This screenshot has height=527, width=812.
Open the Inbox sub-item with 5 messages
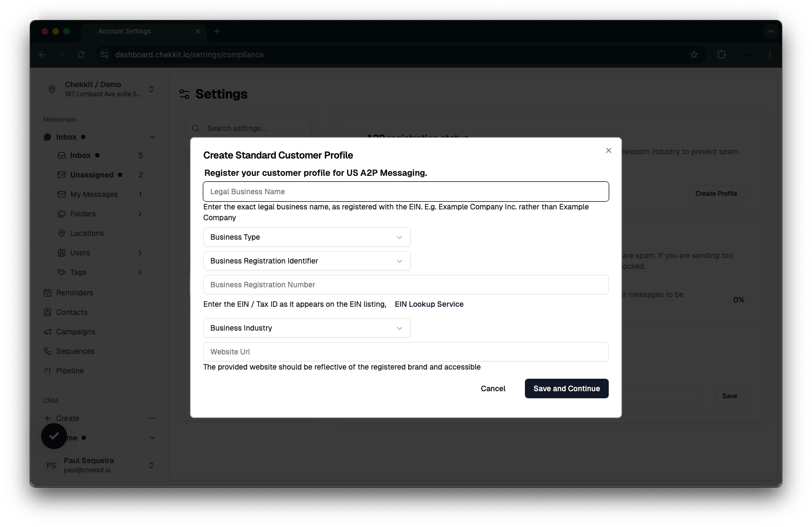coord(101,155)
